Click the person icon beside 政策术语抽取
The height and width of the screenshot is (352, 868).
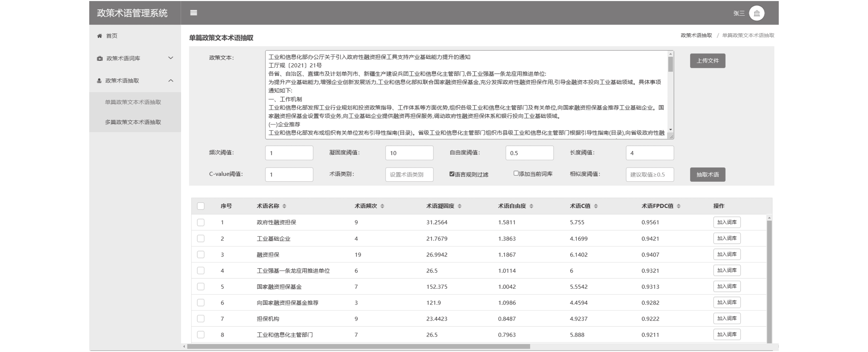click(99, 81)
